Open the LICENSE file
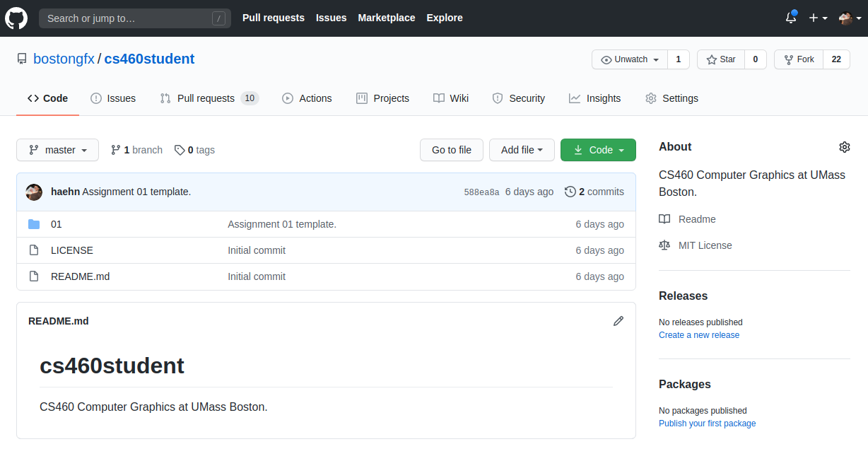 (72, 250)
